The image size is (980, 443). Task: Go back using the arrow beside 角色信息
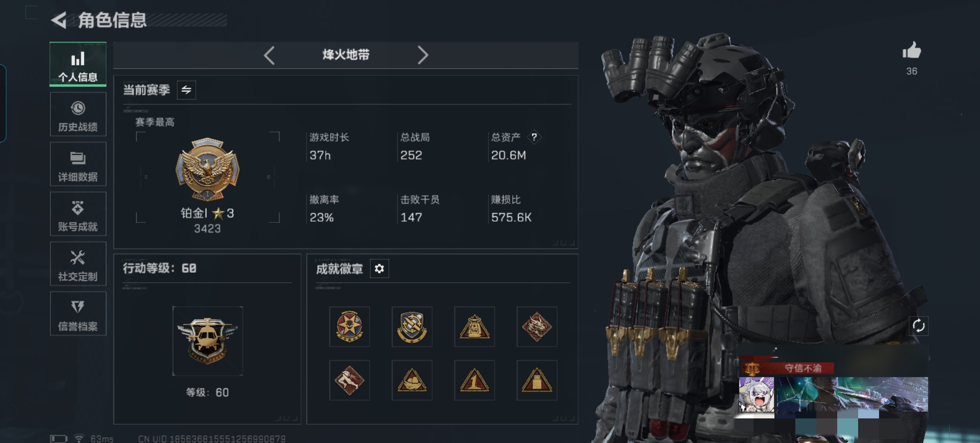point(59,20)
